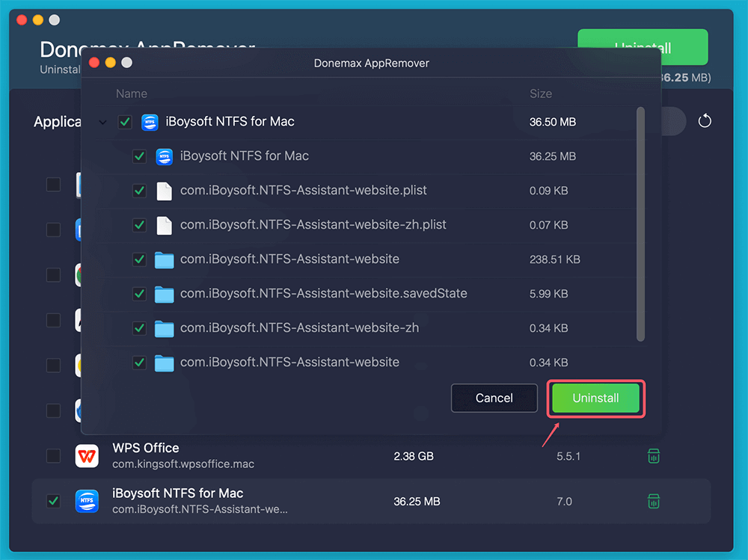Uncheck the com.iBoysoft.NTFS-Assistant-website.savedState checkbox
This screenshot has width=748, height=560.
coord(139,294)
